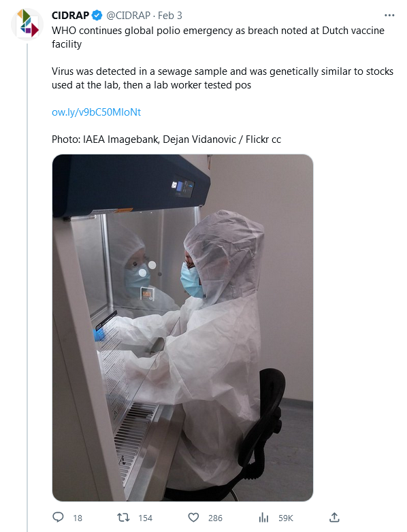Viewport: 407px width, 532px height.
Task: Click the blue verified badge
Action: [x=97, y=15]
